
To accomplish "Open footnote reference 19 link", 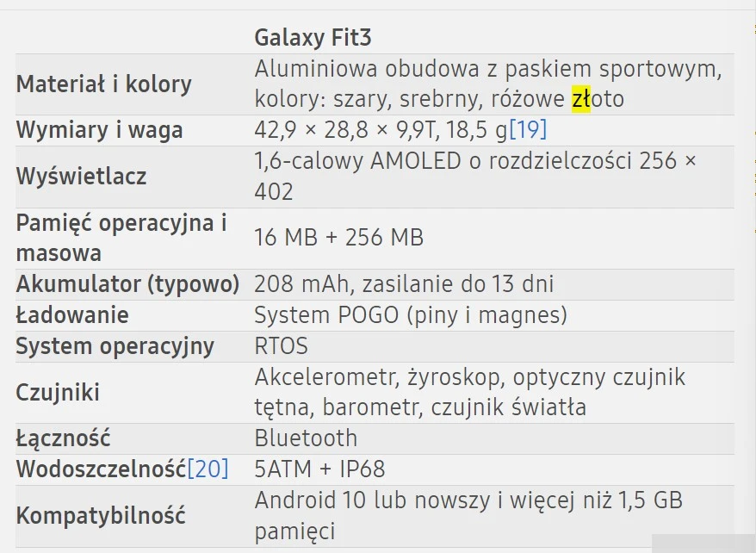I will click(x=528, y=130).
